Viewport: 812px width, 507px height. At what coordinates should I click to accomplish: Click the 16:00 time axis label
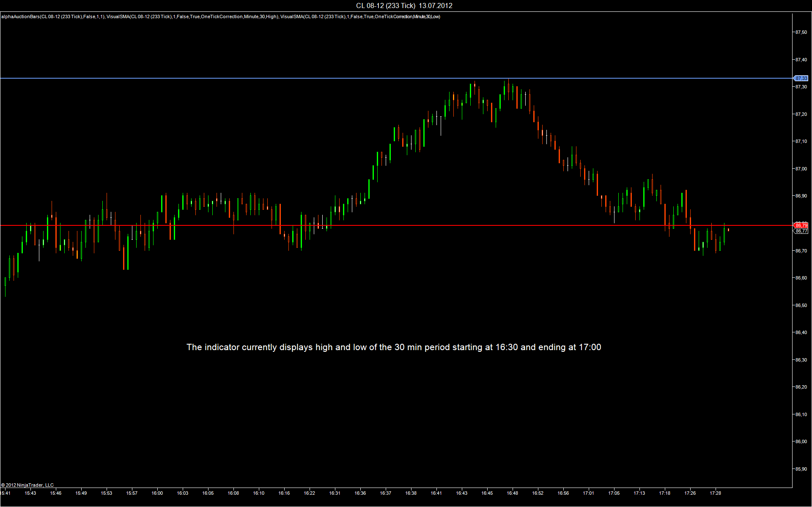point(157,493)
